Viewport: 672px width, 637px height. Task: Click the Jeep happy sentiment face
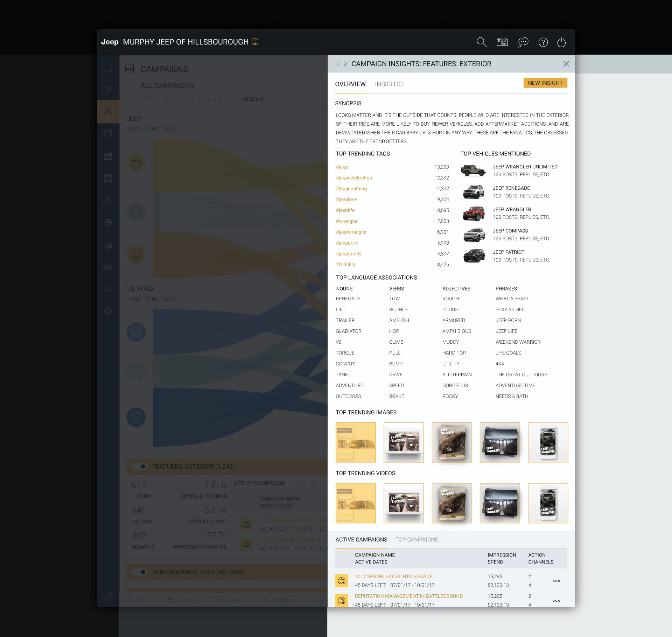(x=136, y=163)
